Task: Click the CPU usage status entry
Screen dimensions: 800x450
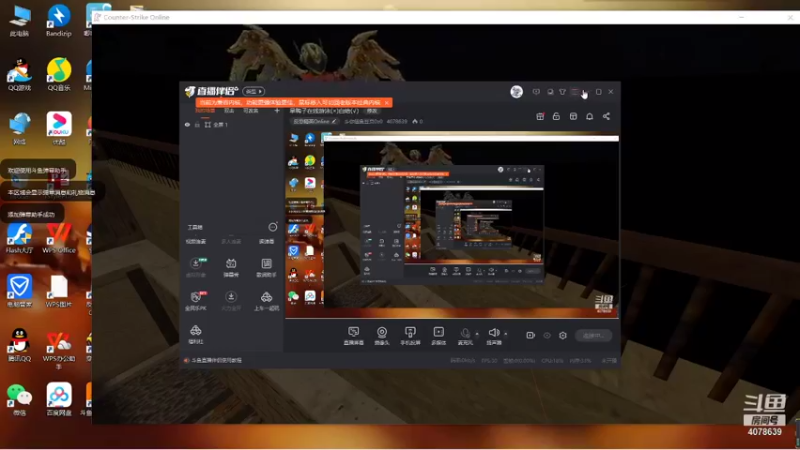Action: 552,360
